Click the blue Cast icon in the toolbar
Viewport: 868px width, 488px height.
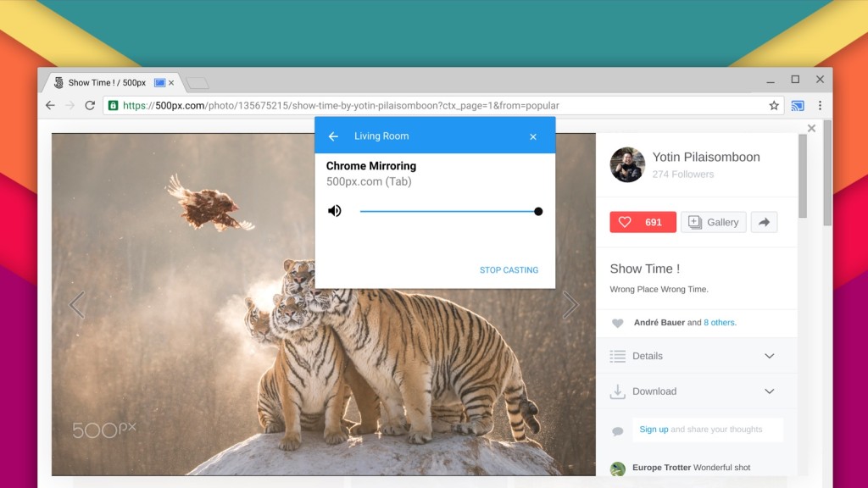point(797,105)
